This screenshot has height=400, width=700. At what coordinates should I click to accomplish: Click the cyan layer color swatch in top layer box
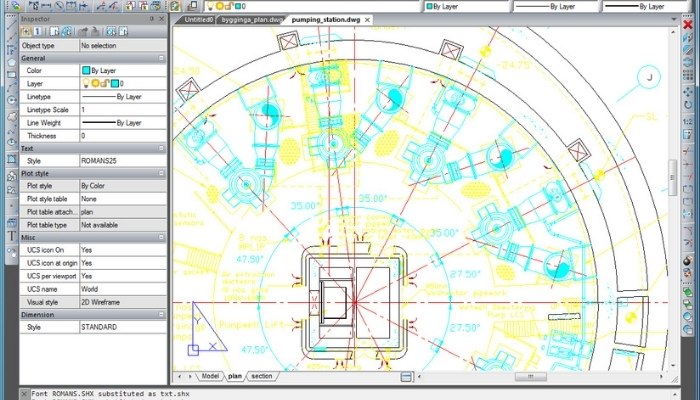pyautogui.click(x=238, y=6)
